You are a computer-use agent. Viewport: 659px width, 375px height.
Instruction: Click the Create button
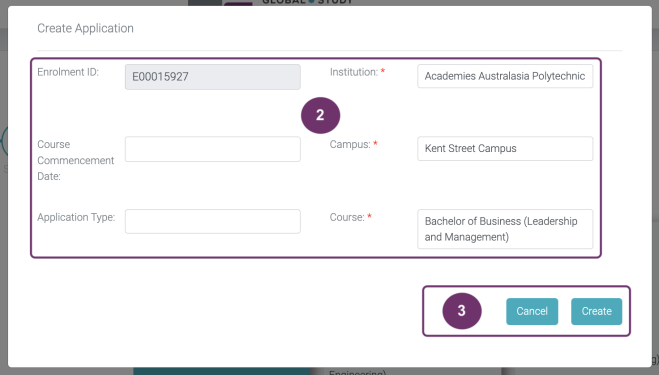click(596, 311)
